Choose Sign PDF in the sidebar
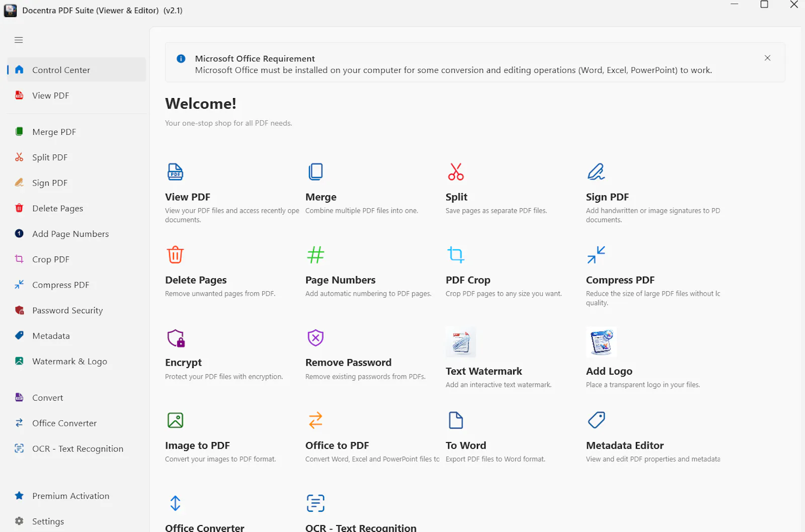 point(76,183)
